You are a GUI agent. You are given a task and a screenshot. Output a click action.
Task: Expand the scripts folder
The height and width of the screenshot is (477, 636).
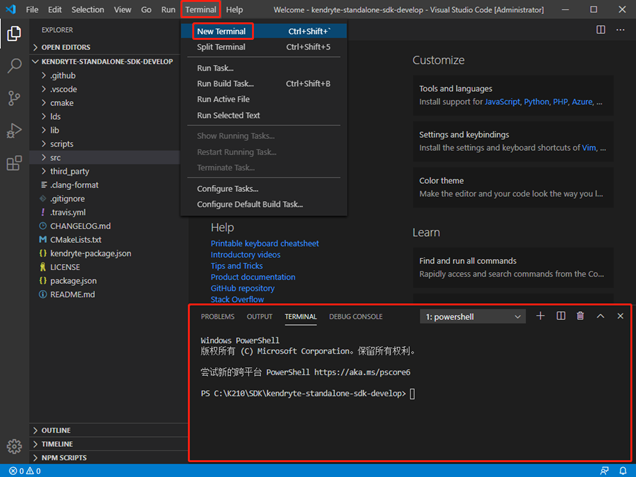105,144
